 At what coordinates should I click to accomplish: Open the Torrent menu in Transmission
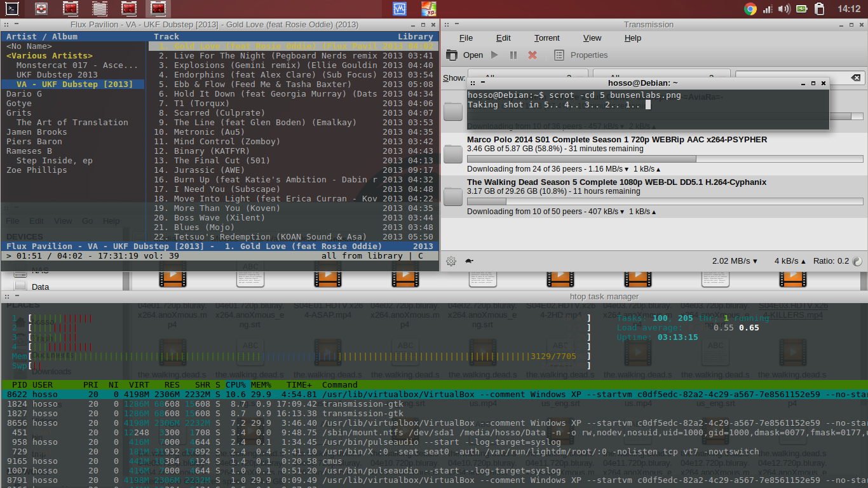tap(546, 38)
